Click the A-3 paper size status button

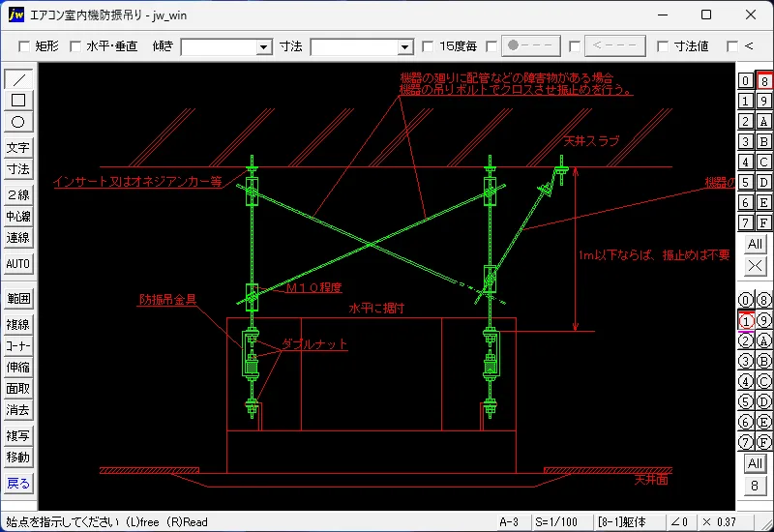pyautogui.click(x=513, y=522)
